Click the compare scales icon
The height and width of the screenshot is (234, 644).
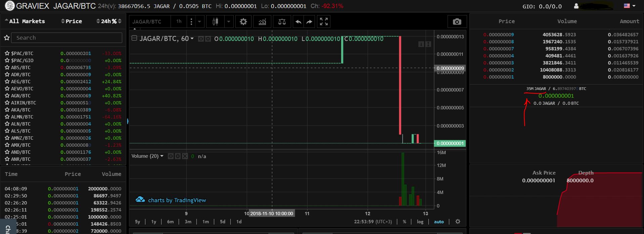click(x=282, y=22)
